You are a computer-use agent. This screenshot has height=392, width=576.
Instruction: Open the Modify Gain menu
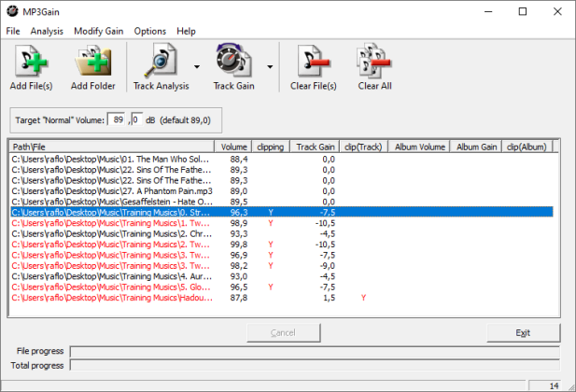[98, 31]
